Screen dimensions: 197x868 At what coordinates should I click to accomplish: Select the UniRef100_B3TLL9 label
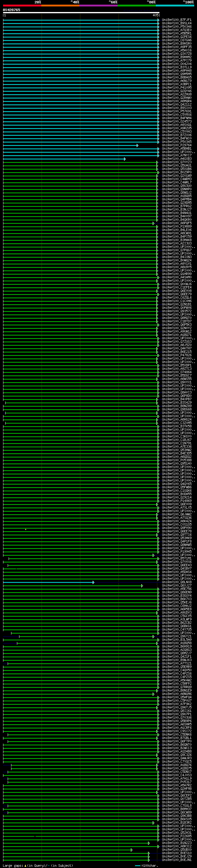tap(177, 67)
